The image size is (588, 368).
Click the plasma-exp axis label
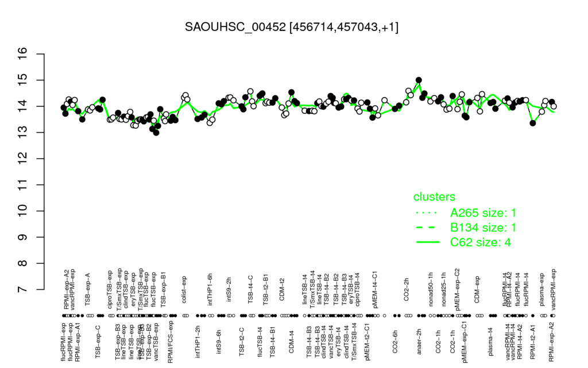(542, 287)
